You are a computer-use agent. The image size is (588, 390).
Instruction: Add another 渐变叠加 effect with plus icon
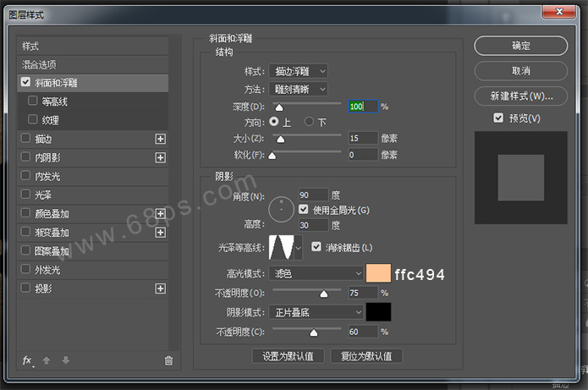(161, 233)
